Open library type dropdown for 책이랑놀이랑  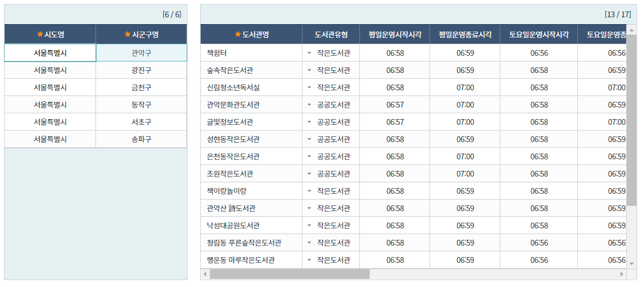pos(309,191)
